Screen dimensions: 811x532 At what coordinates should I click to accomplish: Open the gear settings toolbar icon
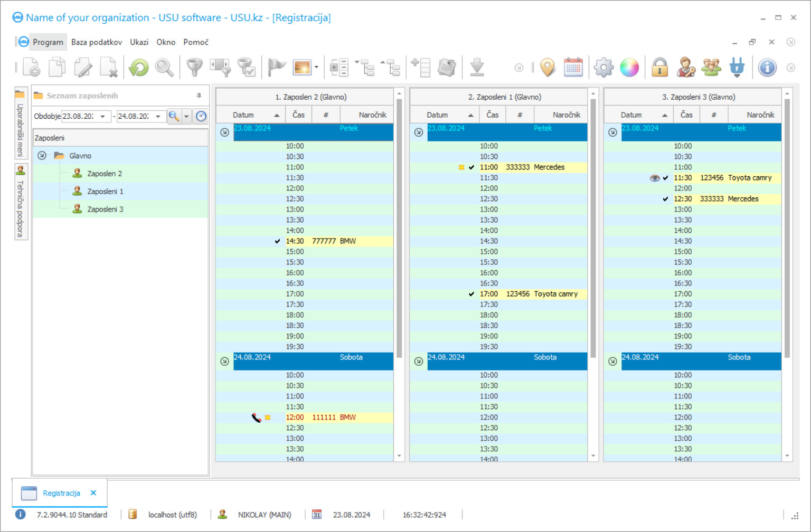click(x=603, y=68)
